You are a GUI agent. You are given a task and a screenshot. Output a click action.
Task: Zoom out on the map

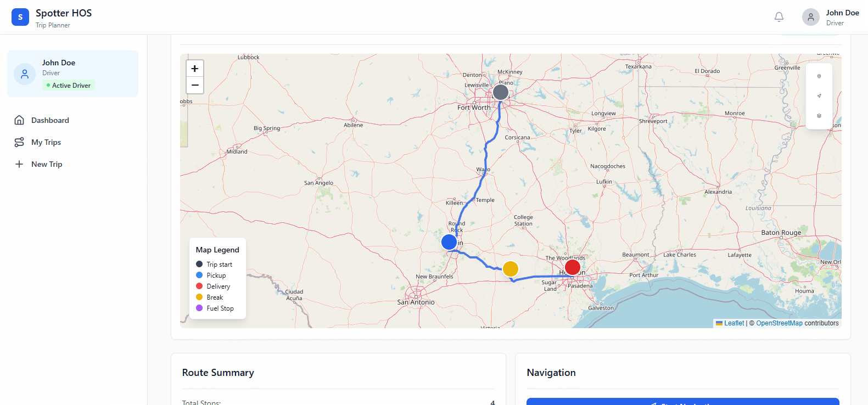point(195,85)
